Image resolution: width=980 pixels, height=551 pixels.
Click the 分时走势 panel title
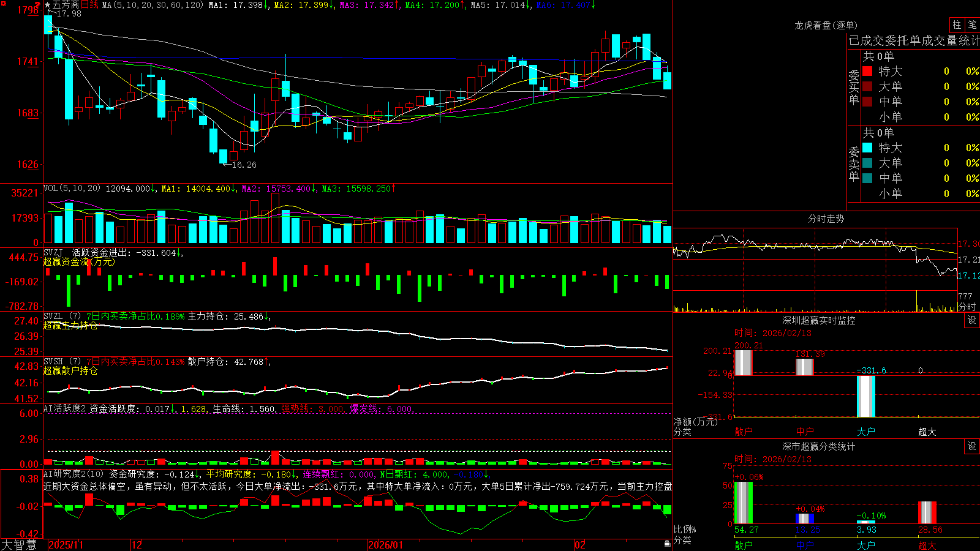point(826,219)
